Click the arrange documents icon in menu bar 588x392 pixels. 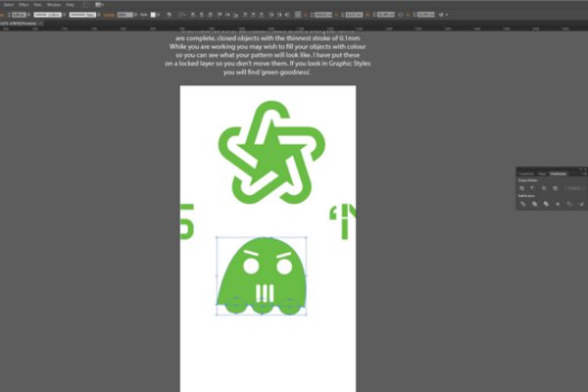99,5
